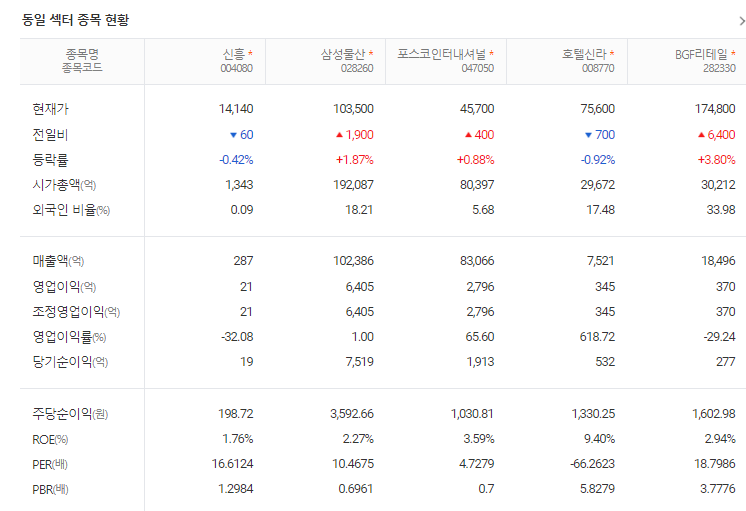Click the +3.80% change rate
The image size is (746, 511).
[x=717, y=160]
